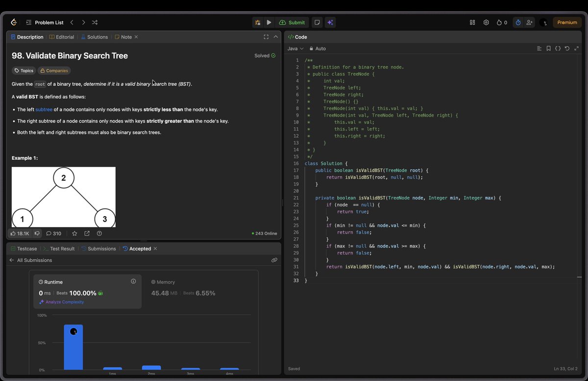Collapse the Description panel with the chevron

pos(275,36)
